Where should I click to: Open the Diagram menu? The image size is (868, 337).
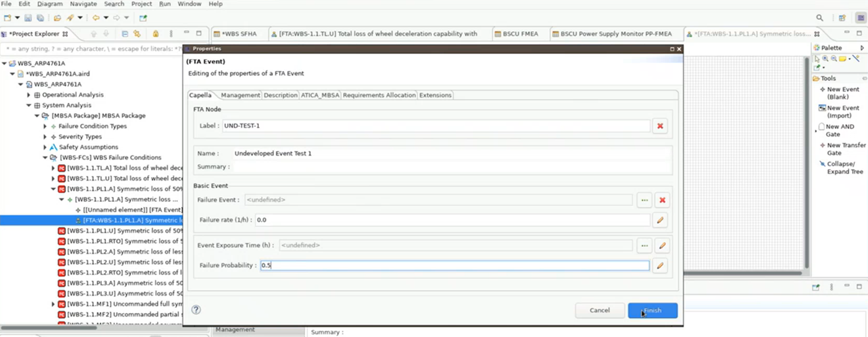tap(50, 4)
